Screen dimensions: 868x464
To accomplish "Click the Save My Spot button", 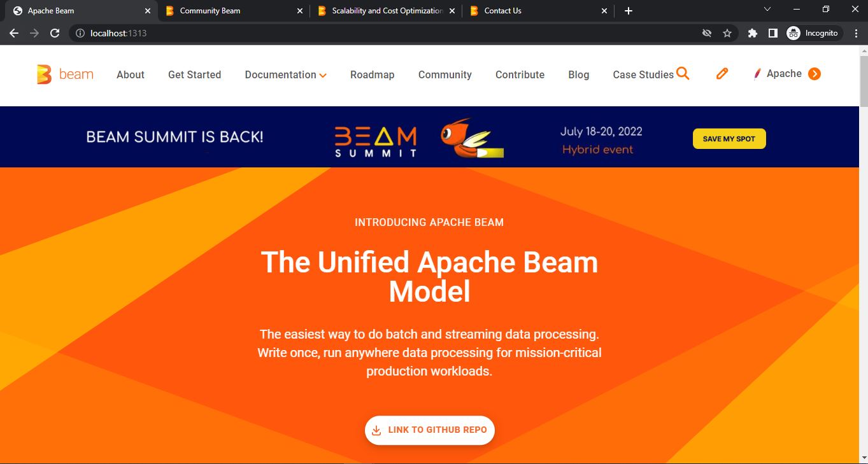I will tap(729, 139).
